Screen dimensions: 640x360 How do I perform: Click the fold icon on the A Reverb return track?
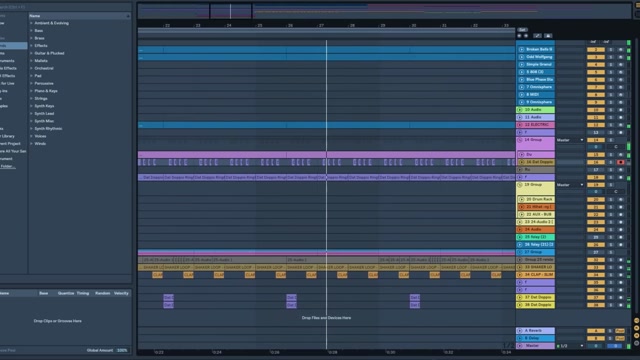(520, 331)
